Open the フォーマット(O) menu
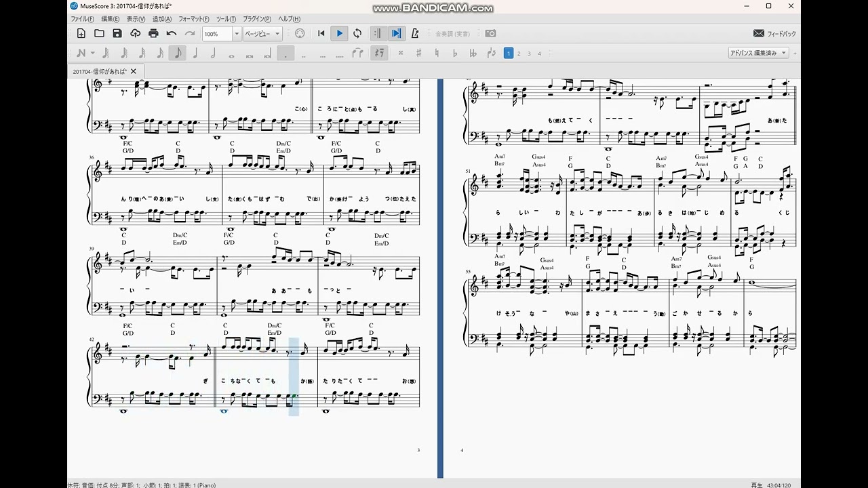 [195, 19]
